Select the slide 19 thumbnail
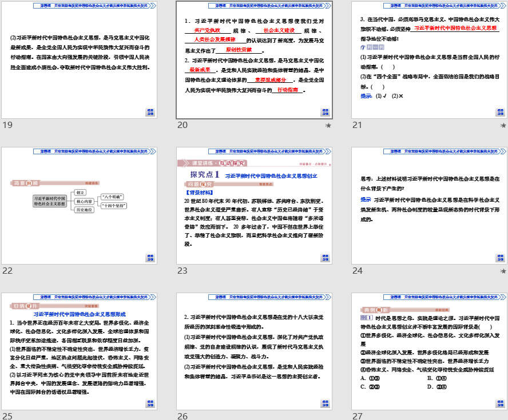Screen dimensions: 508x420 [x=80, y=60]
